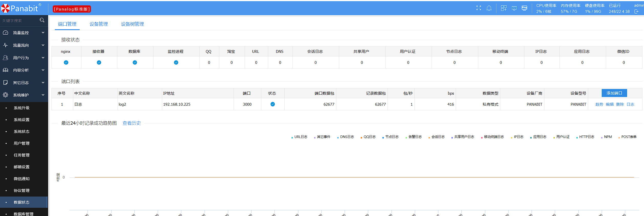Screen dimensions: 644x216
Task: Expand the 流量监控 menu chevron
Action: point(43,33)
